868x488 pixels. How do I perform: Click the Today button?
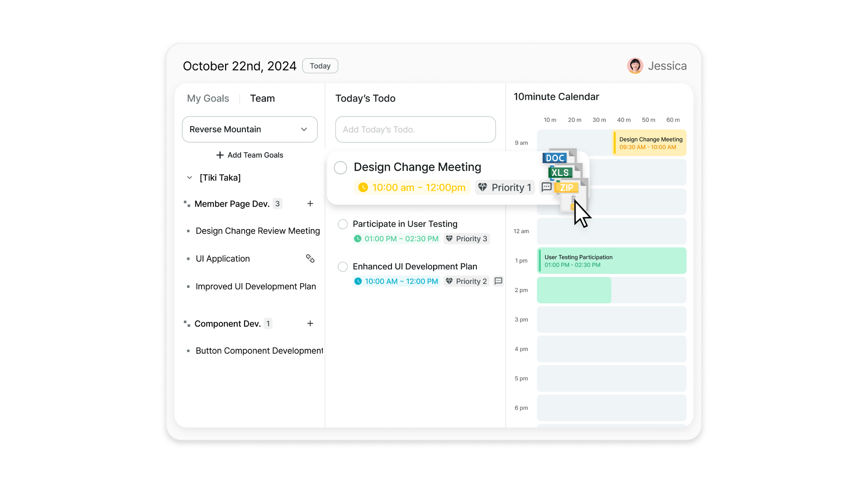coord(320,66)
